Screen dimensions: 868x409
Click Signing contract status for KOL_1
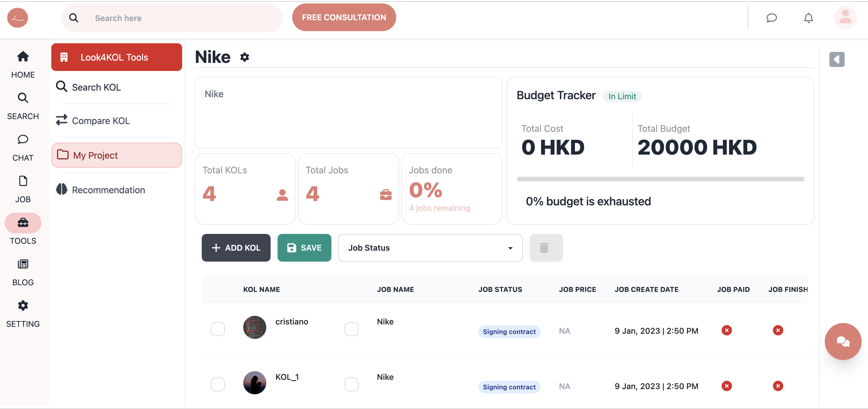509,387
